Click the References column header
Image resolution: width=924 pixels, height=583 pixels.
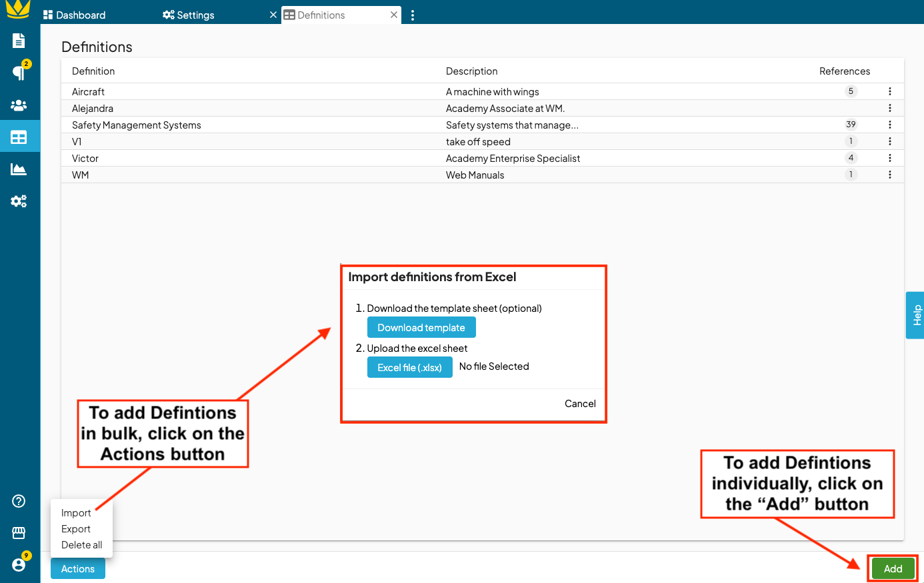pos(845,71)
